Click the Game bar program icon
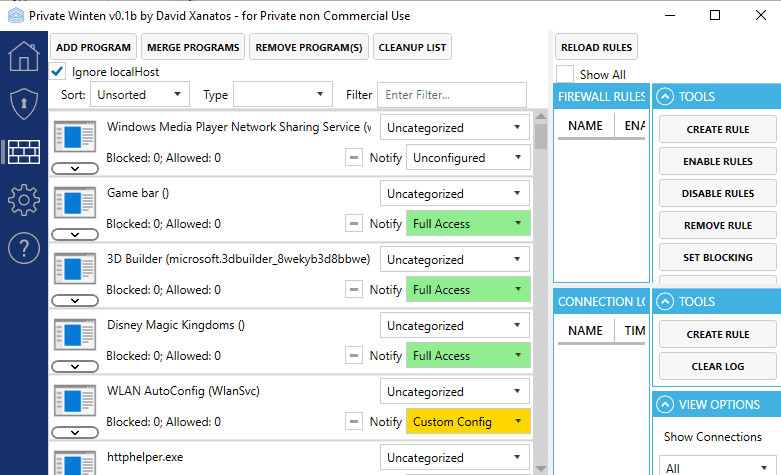 pyautogui.click(x=75, y=202)
